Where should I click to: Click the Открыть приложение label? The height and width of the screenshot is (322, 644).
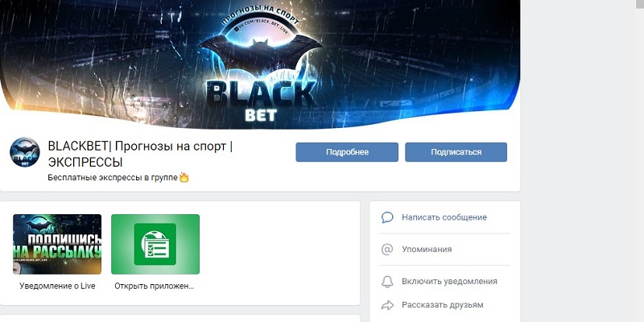(155, 286)
